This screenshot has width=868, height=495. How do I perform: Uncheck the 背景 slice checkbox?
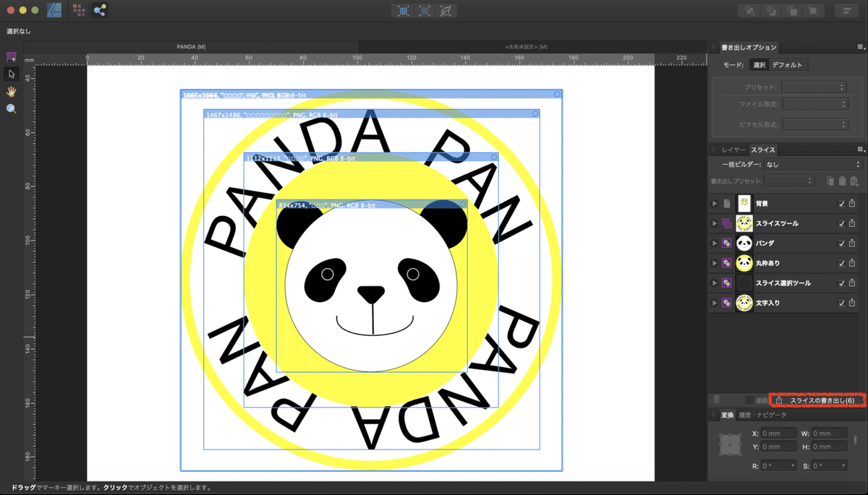(841, 204)
